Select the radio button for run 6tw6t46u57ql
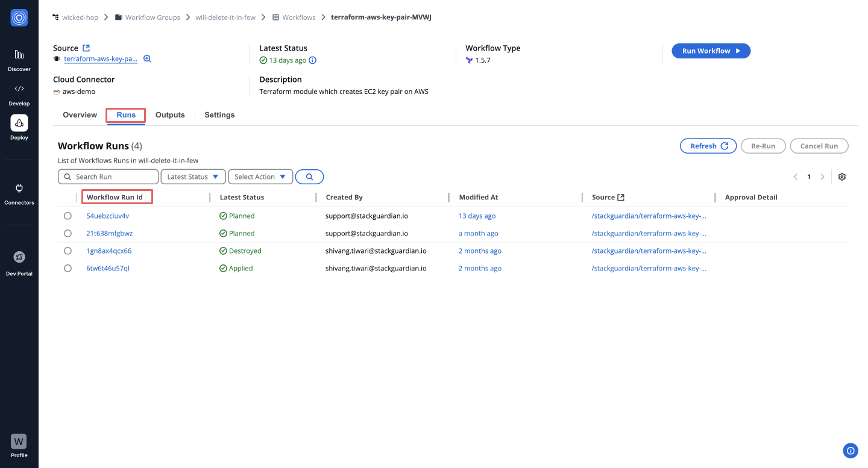868x468 pixels. point(68,269)
